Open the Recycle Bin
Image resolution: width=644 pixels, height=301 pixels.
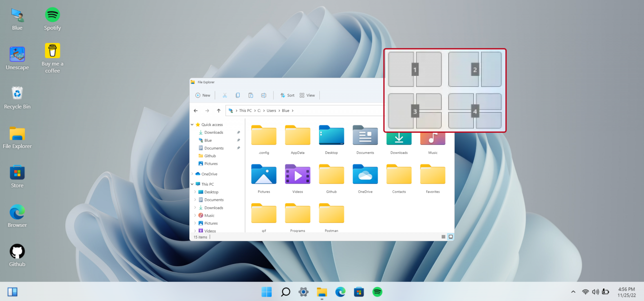pos(17,98)
